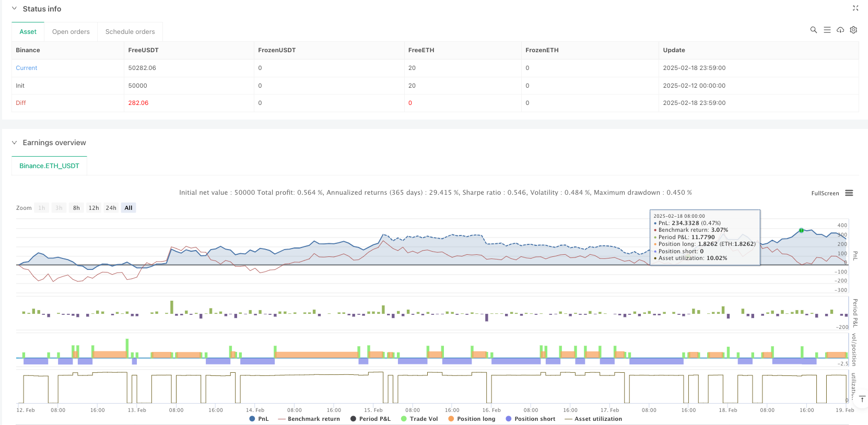Click the green marker on the PnL line
Screen dimensions: 868x425
801,230
